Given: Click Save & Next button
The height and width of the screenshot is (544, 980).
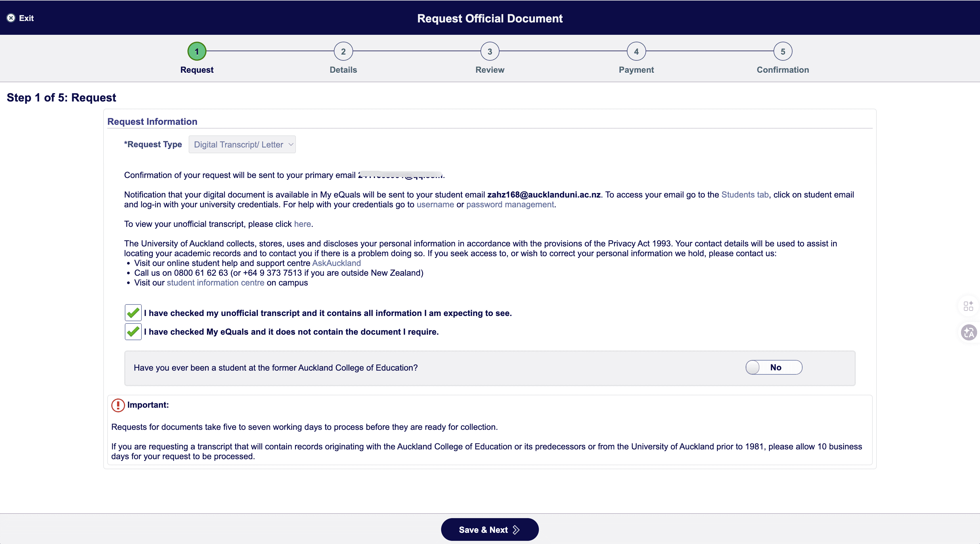Looking at the screenshot, I should tap(490, 530).
